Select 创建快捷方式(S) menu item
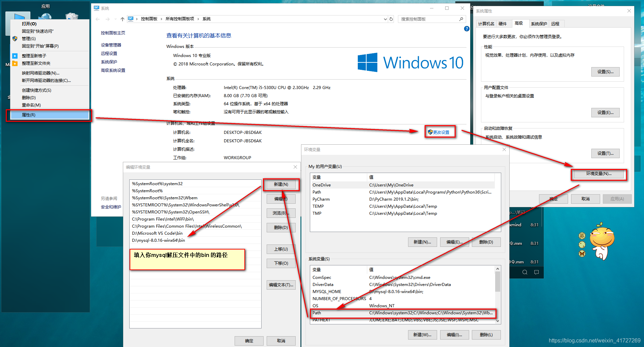This screenshot has width=644, height=347. click(50, 90)
